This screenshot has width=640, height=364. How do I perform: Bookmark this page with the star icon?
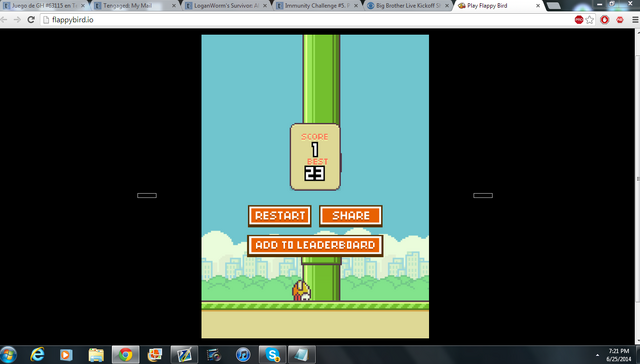tap(589, 20)
